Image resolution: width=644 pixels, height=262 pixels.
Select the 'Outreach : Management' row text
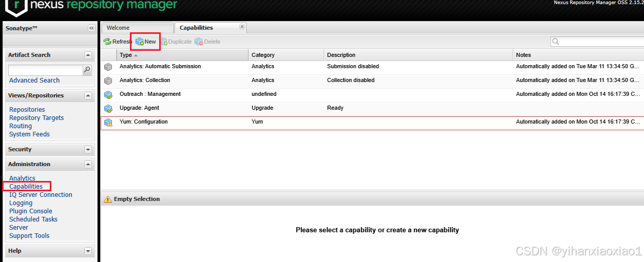pyautogui.click(x=150, y=94)
